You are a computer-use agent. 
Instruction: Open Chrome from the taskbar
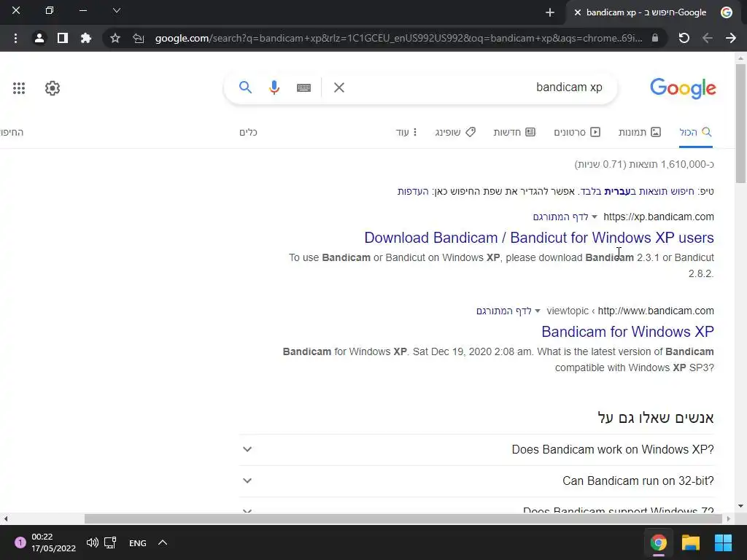[659, 542]
